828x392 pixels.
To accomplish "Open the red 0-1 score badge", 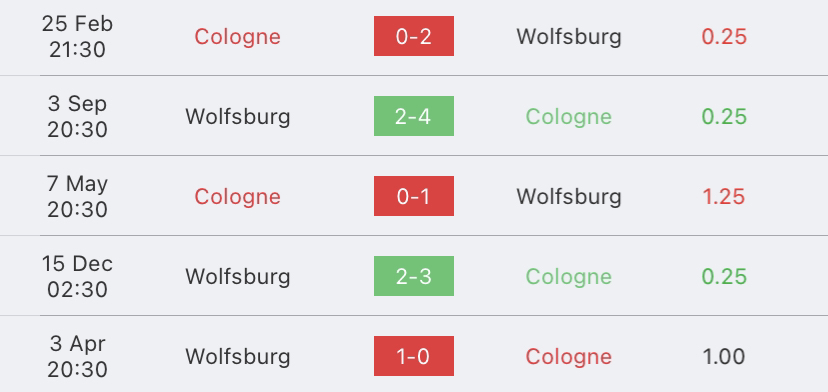I will click(x=413, y=196).
